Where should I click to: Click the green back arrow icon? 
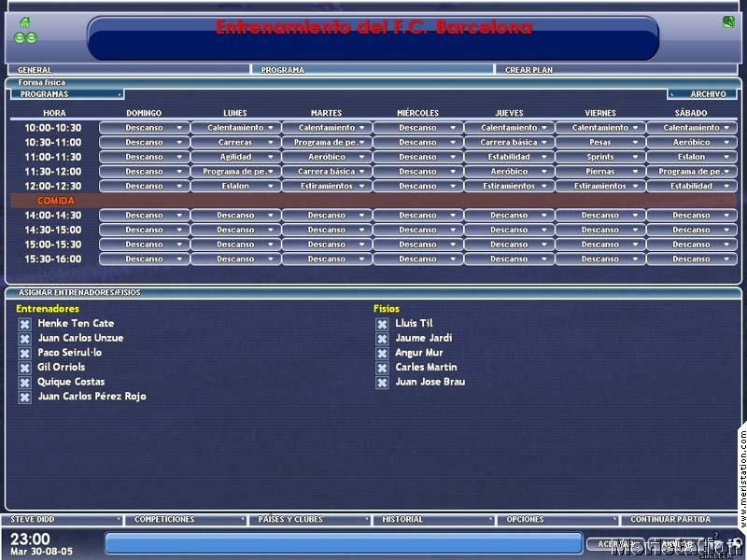tap(20, 37)
